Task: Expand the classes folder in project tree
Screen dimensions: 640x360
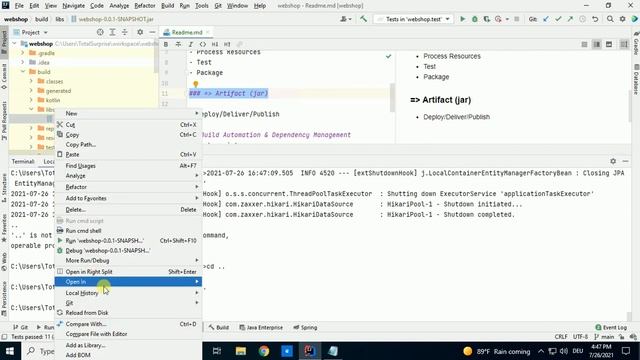Action: point(31,81)
